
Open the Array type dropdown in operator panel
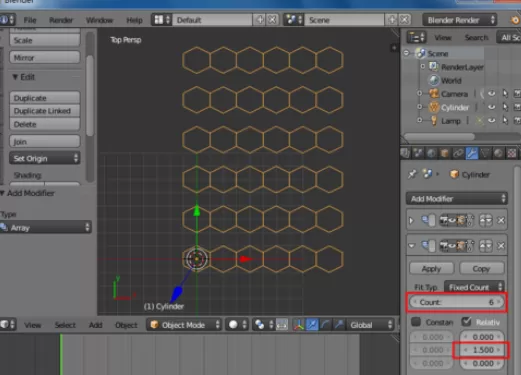click(46, 228)
